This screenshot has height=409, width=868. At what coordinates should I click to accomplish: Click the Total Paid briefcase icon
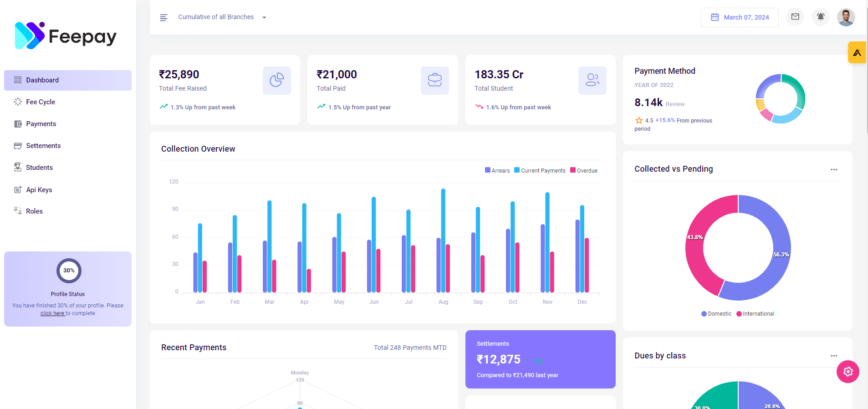point(434,80)
